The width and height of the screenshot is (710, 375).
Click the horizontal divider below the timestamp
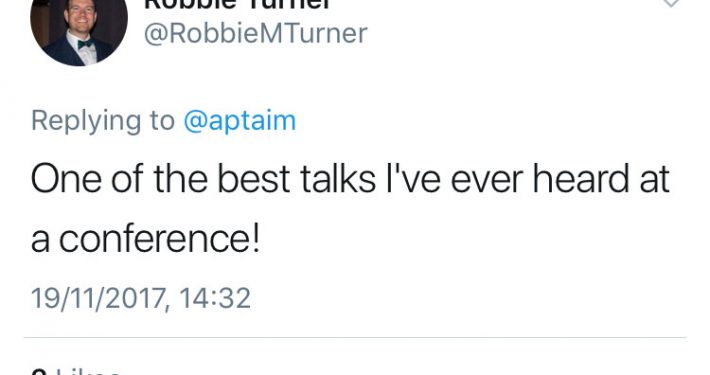click(355, 337)
